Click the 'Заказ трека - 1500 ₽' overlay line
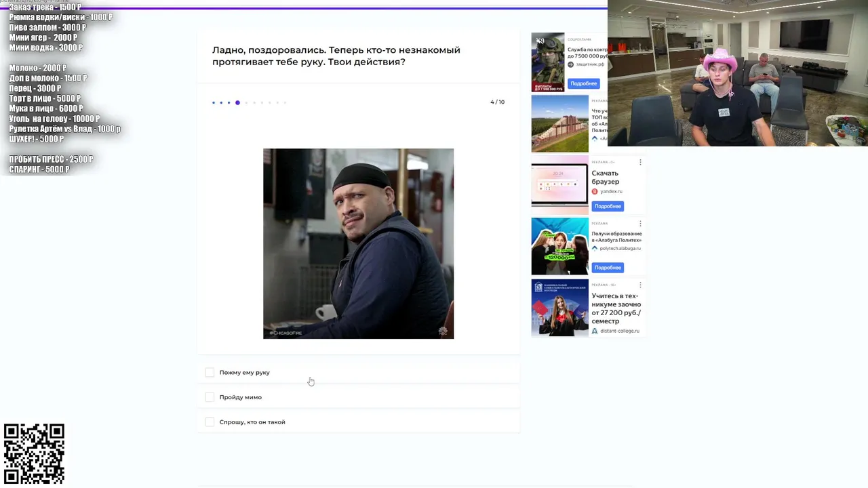 point(45,7)
